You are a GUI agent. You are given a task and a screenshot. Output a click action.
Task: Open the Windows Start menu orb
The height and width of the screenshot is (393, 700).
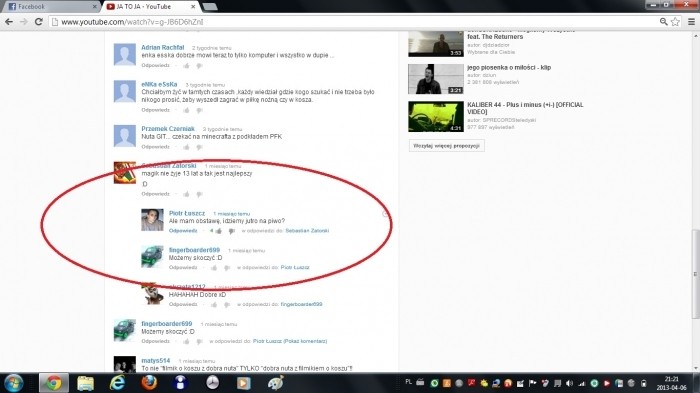(x=13, y=383)
